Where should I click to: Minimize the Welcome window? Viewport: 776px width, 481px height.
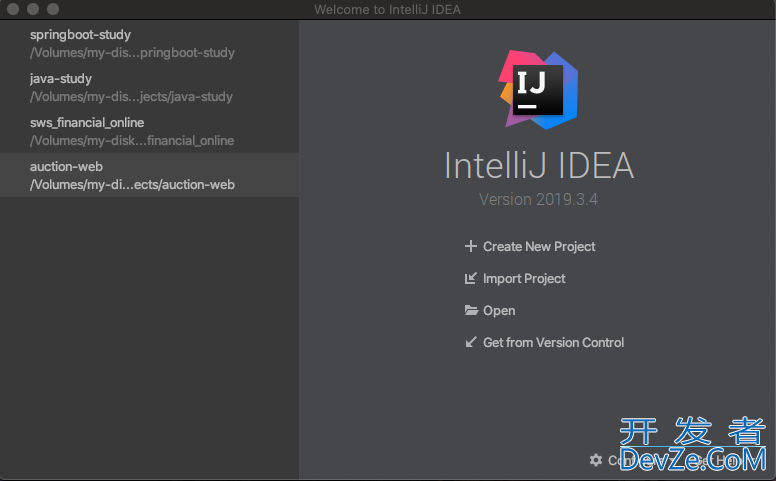tap(33, 9)
